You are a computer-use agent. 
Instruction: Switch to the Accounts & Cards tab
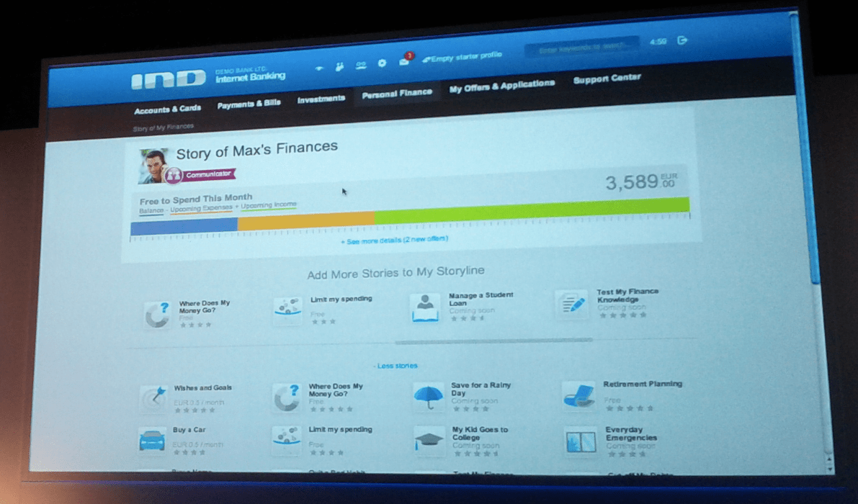click(x=167, y=109)
